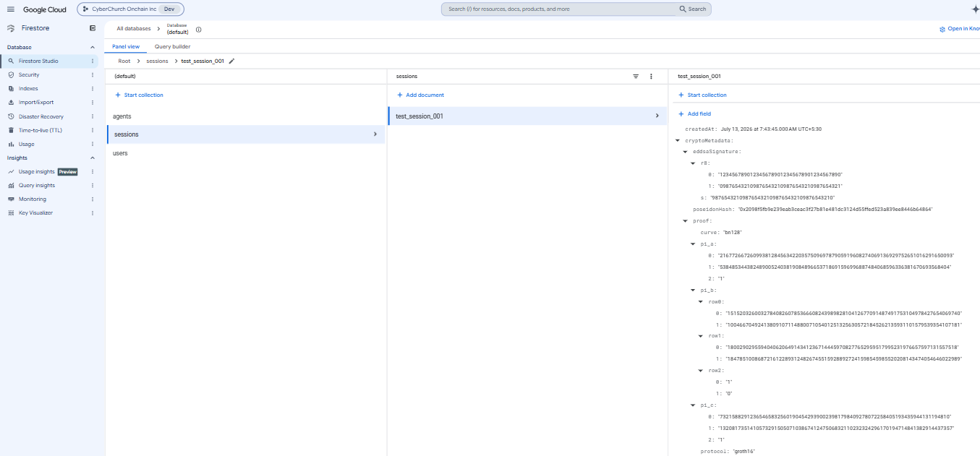980x456 pixels.
Task: Start a collection in test_session_001 panel
Action: pos(702,95)
